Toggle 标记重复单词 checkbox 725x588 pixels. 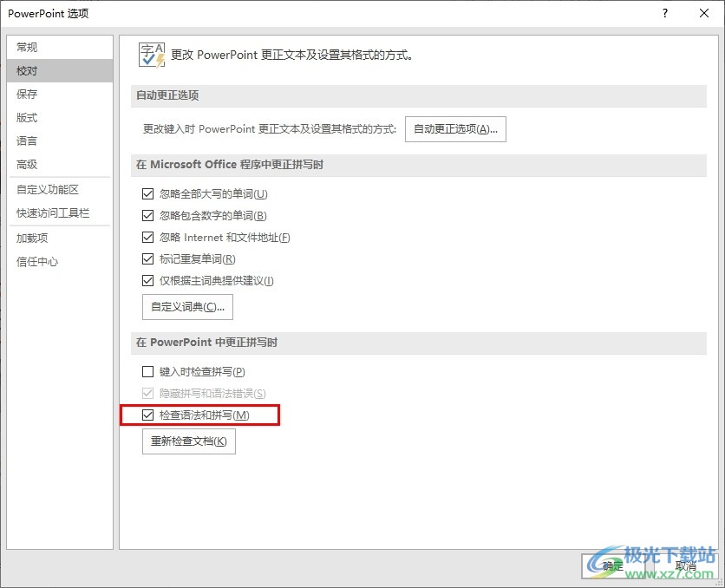click(x=148, y=258)
